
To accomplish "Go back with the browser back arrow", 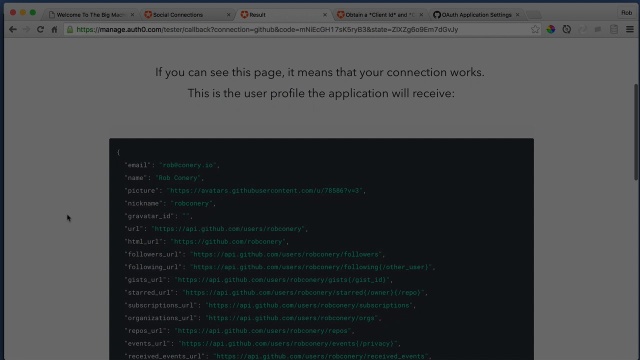I will point(13,29).
